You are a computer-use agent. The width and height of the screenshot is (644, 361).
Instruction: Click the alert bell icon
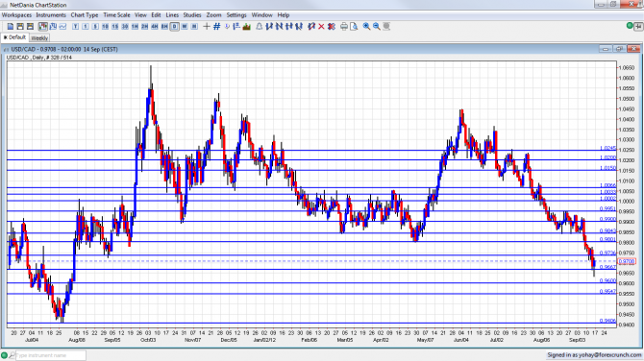(x=260, y=26)
